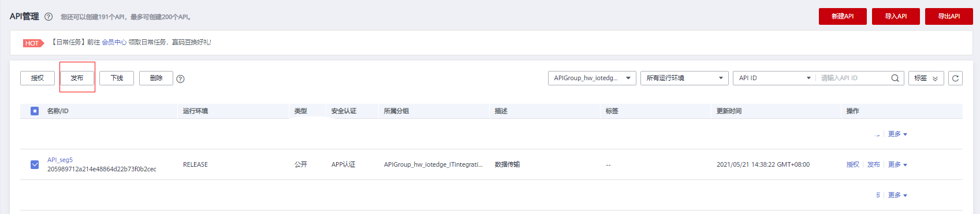This screenshot has width=980, height=214.
Task: Click the 2021/05/21 14:38:22 timestamp cell
Action: coord(763,164)
